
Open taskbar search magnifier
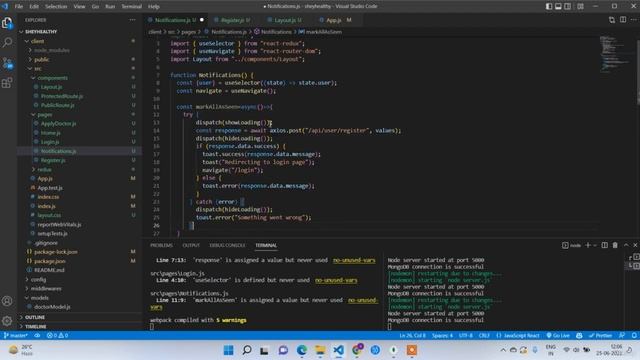pos(247,350)
